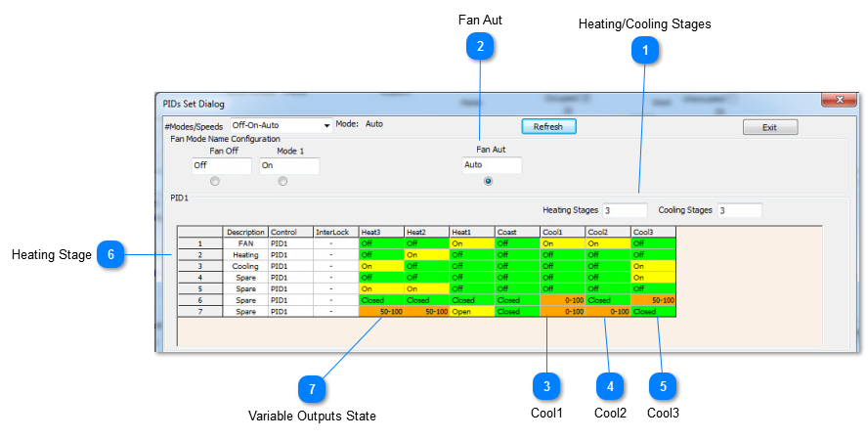Select row header number 5
The height and width of the screenshot is (439, 868).
[x=200, y=289]
